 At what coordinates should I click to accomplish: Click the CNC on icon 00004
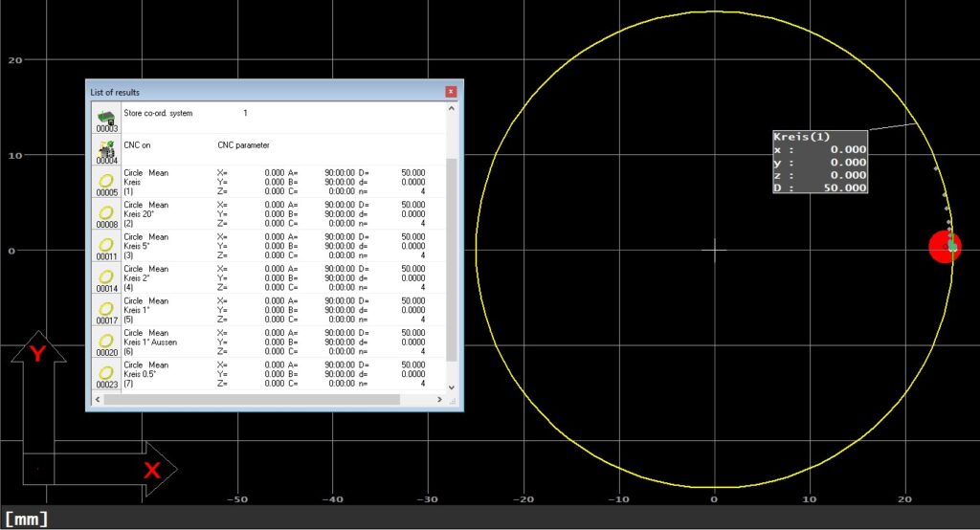[x=106, y=149]
